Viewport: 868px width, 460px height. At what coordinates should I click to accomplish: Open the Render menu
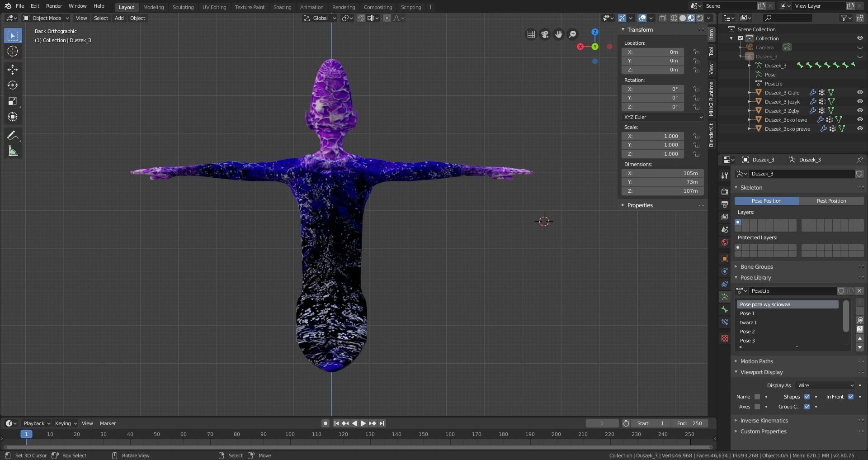(54, 6)
